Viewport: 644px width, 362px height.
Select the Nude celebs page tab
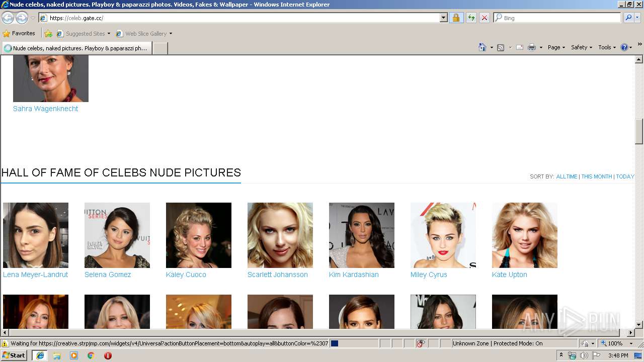76,48
